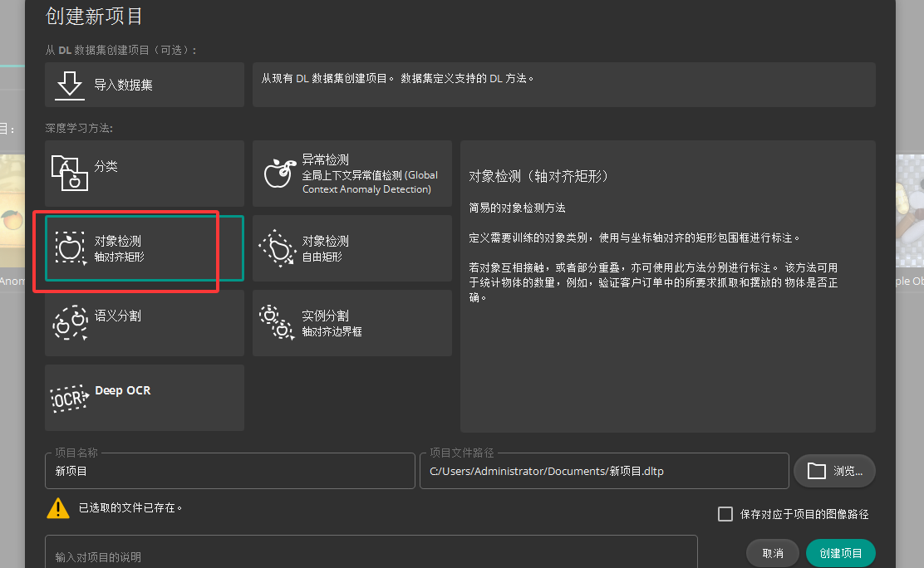Click the 取消 button

(772, 552)
